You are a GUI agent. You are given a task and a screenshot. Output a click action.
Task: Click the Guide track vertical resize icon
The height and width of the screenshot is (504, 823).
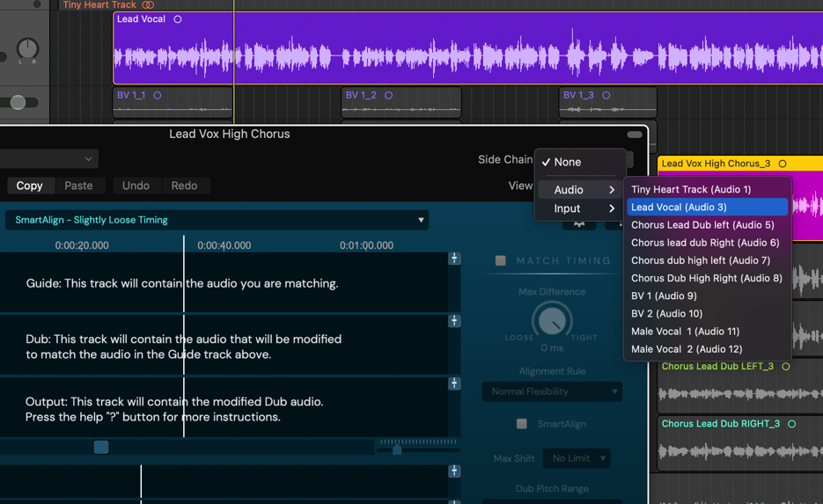tap(454, 259)
